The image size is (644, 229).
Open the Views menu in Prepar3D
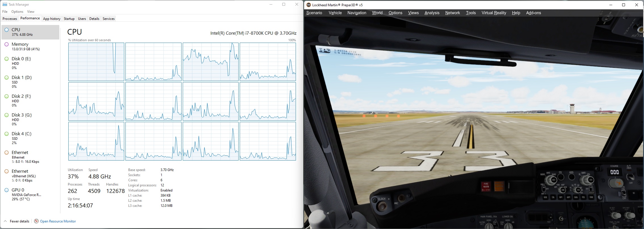click(x=413, y=13)
